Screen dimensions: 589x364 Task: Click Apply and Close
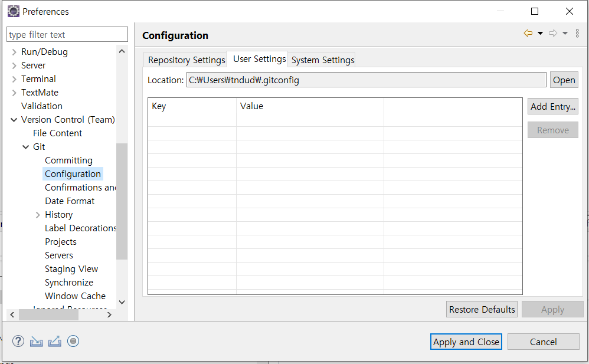(466, 342)
